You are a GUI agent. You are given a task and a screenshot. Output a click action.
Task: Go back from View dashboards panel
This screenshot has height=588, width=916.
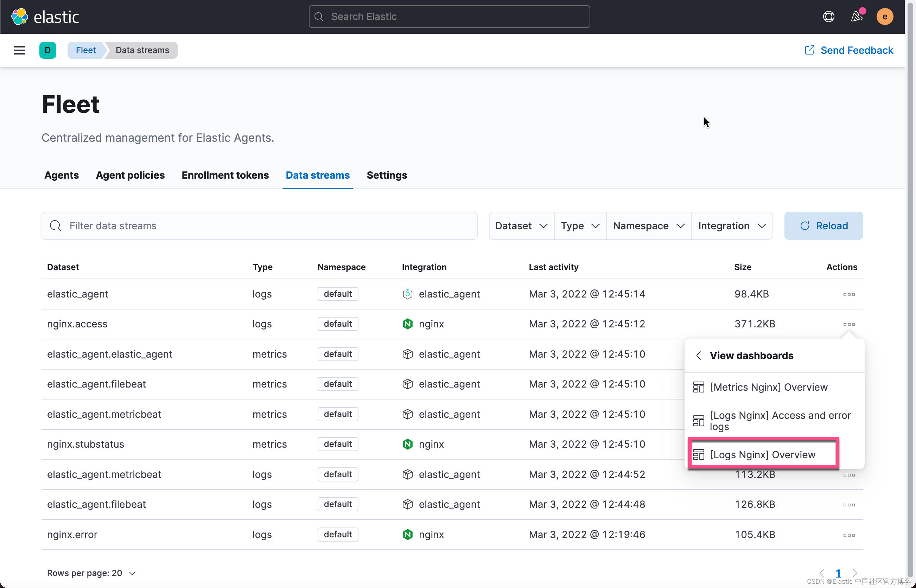coord(698,356)
